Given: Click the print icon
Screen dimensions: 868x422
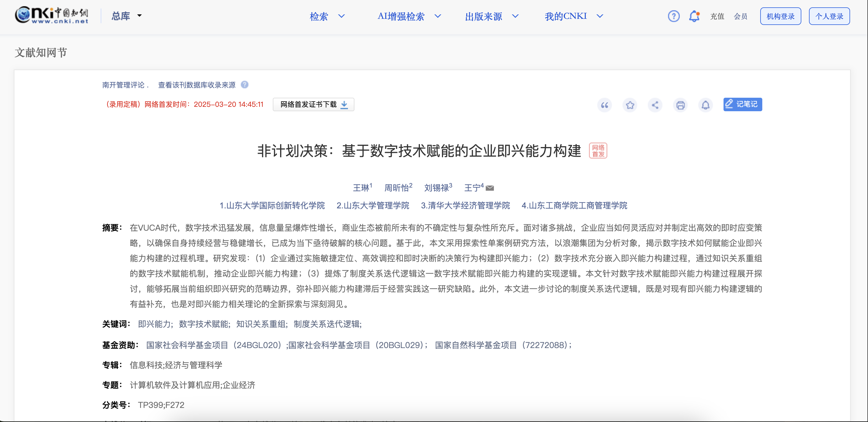Looking at the screenshot, I should (680, 105).
